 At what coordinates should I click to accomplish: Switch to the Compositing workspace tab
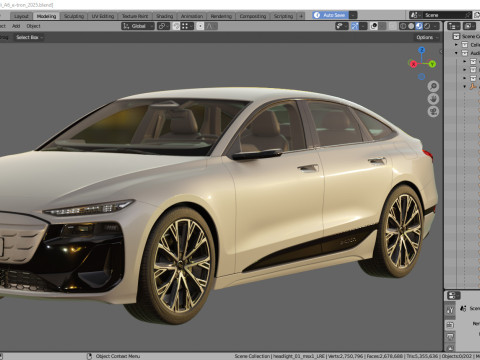253,16
